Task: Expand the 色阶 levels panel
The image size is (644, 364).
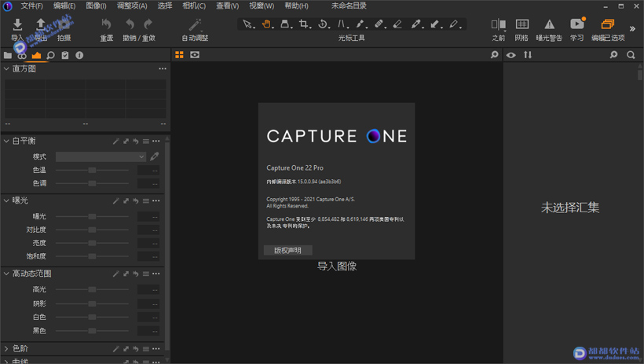Action: [6, 348]
